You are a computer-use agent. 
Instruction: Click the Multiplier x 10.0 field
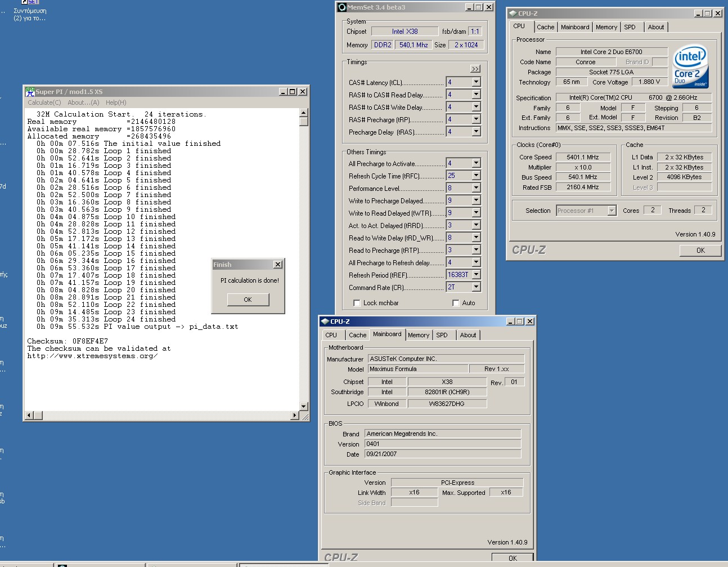pos(583,167)
